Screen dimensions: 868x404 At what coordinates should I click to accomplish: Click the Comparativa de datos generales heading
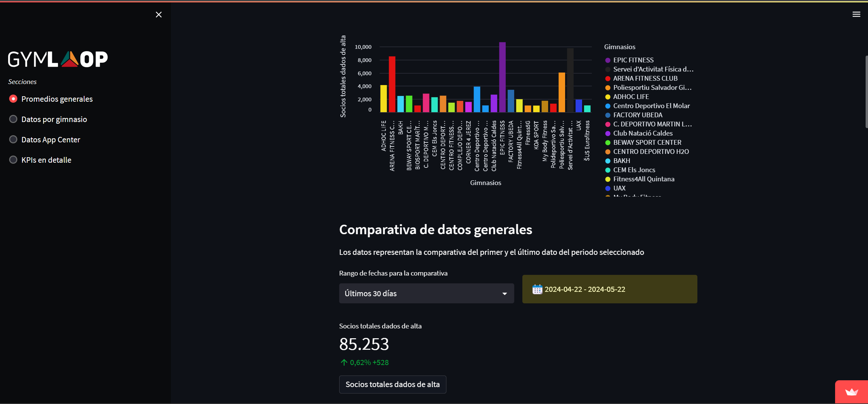point(436,230)
